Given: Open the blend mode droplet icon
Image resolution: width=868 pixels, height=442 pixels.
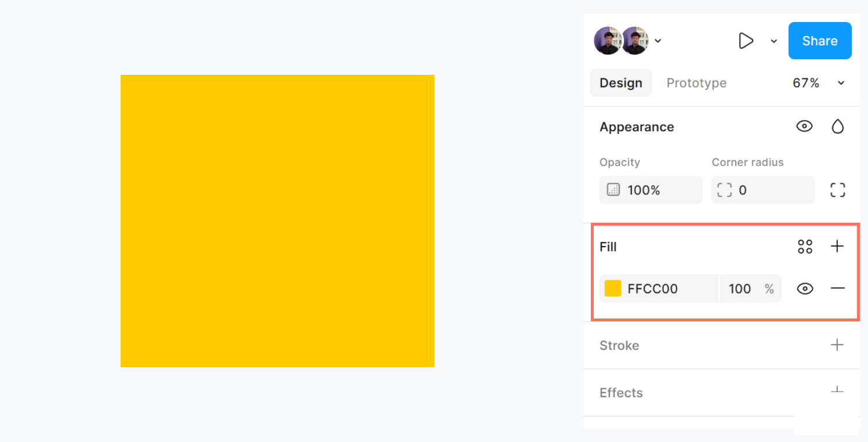Looking at the screenshot, I should 837,126.
